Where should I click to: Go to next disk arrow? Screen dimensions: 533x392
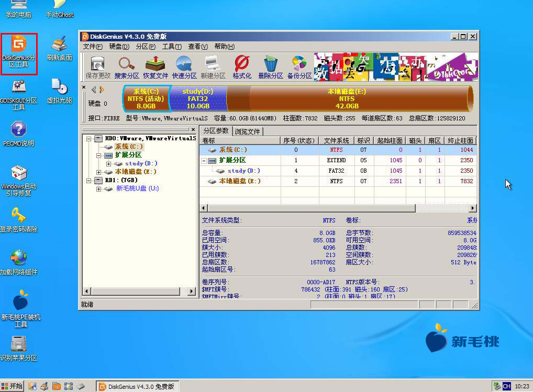[x=102, y=89]
